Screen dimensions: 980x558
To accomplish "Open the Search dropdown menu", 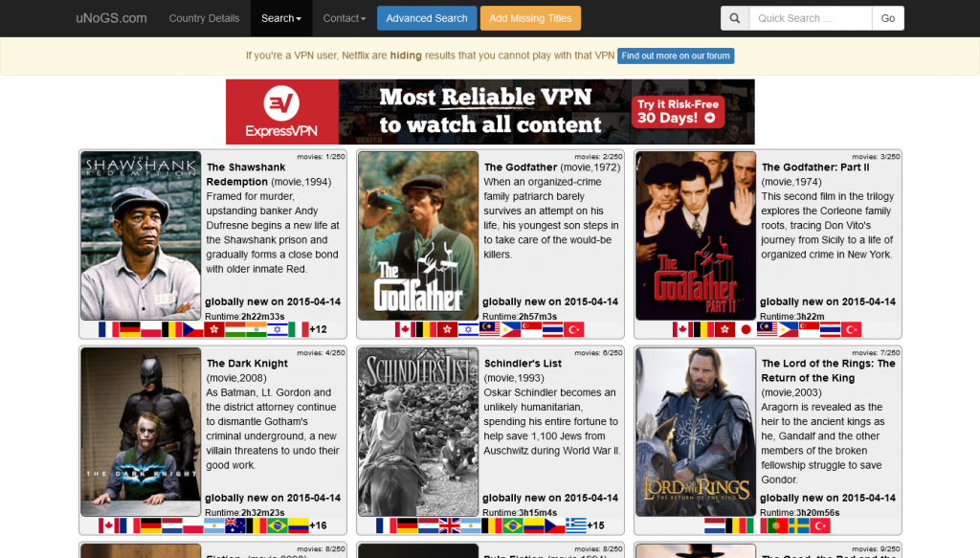I will tap(281, 18).
